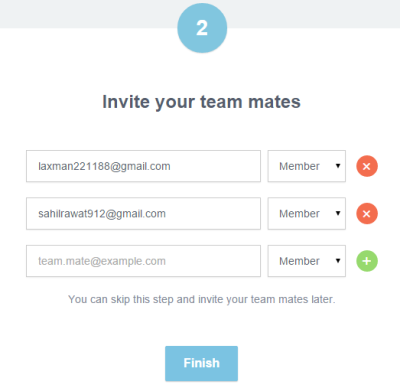The height and width of the screenshot is (388, 400).
Task: Click the step 2 circle indicator
Action: coord(202,28)
